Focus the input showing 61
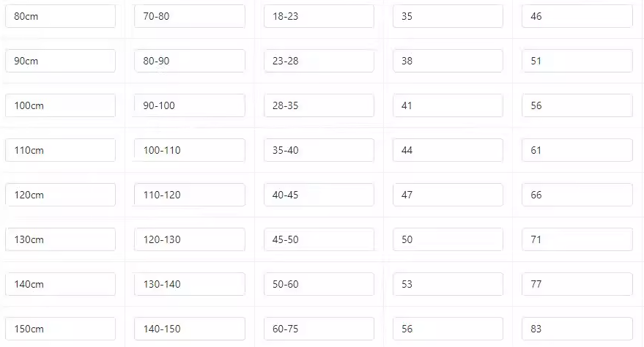This screenshot has height=347, width=644. [x=577, y=150]
